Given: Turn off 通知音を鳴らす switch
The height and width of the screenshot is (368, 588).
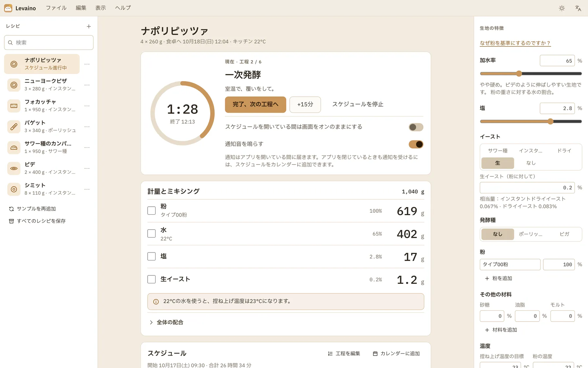Looking at the screenshot, I should point(416,144).
